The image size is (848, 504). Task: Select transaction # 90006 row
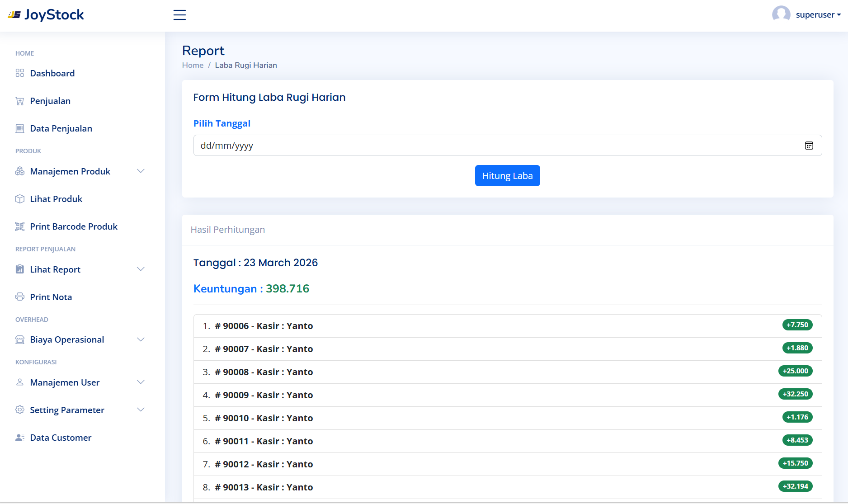(x=508, y=326)
